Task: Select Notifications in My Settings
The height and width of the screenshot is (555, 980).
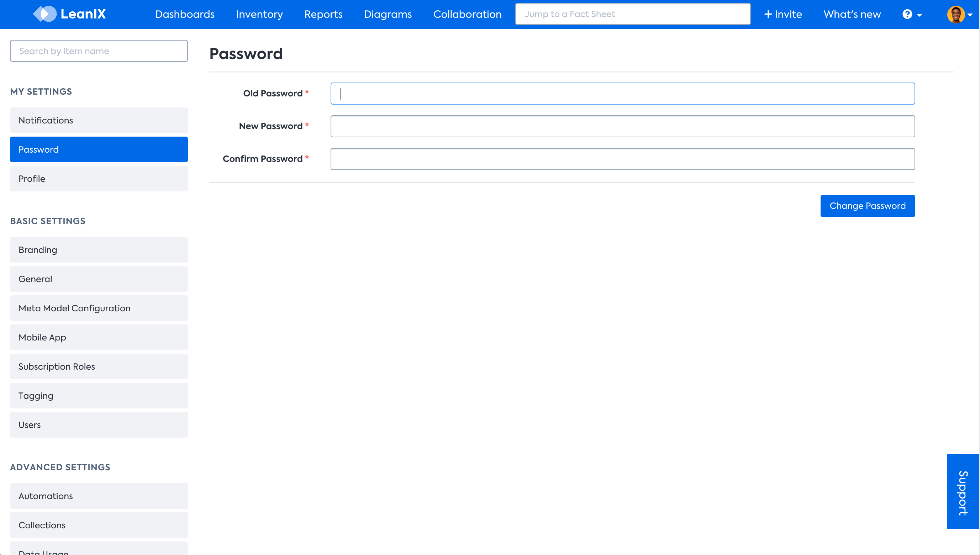Action: pyautogui.click(x=99, y=121)
